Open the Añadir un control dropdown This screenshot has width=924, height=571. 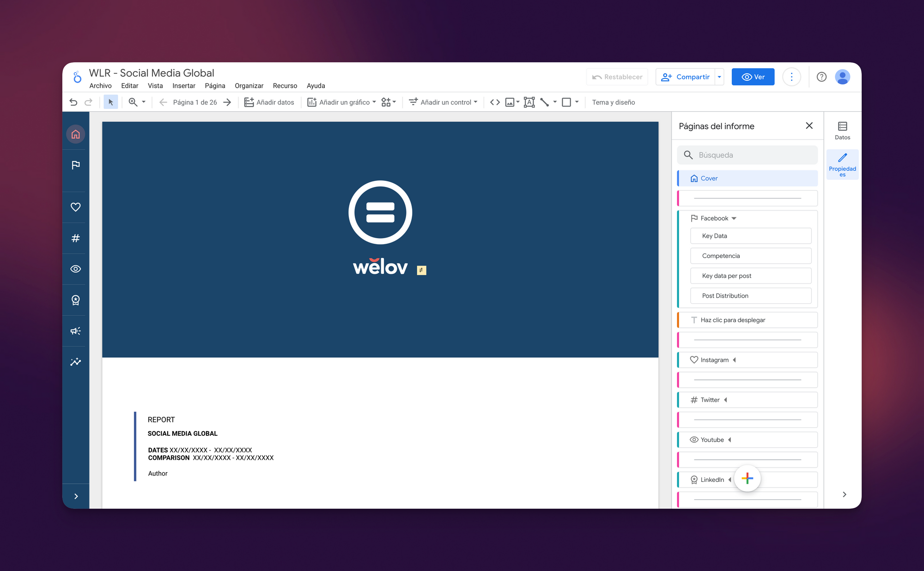tap(443, 102)
